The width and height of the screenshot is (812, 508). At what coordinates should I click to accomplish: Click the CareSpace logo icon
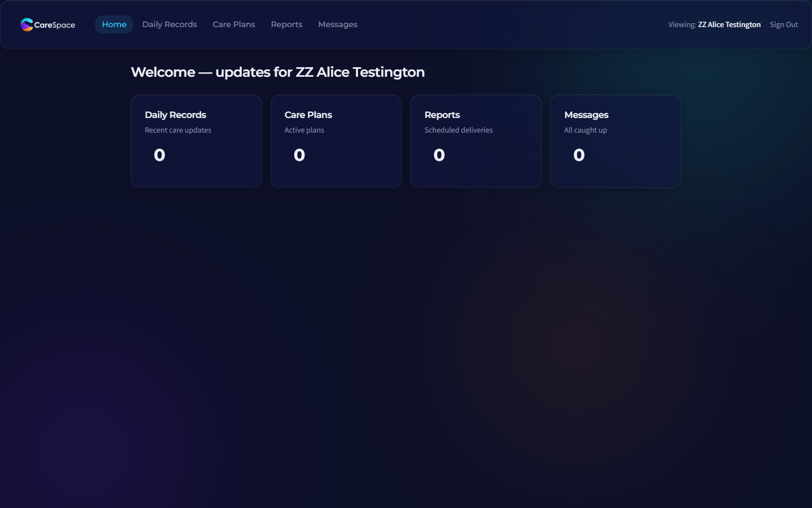point(27,24)
